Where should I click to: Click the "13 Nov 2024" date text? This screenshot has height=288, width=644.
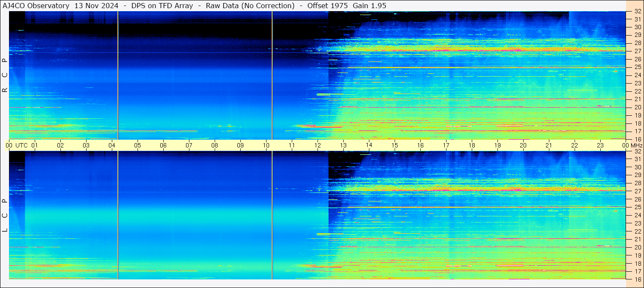tap(96, 6)
